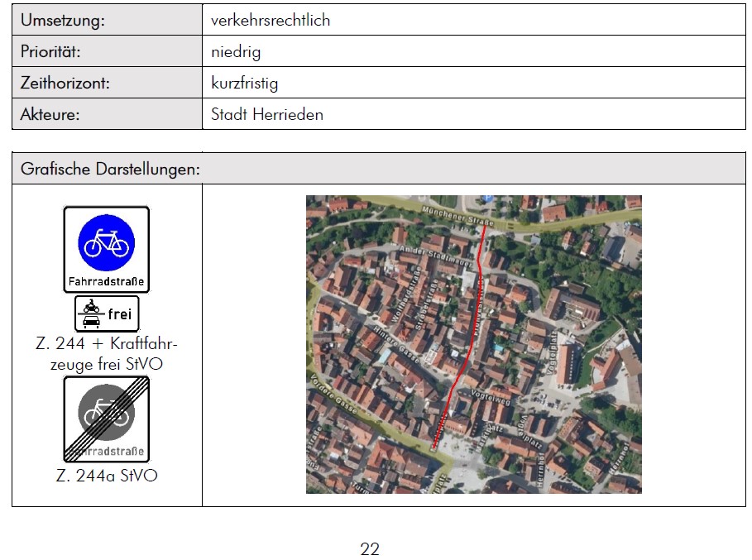The height and width of the screenshot is (560, 752).
Task: Click the 'zeuge frei StVO' caption line
Action: 107,364
